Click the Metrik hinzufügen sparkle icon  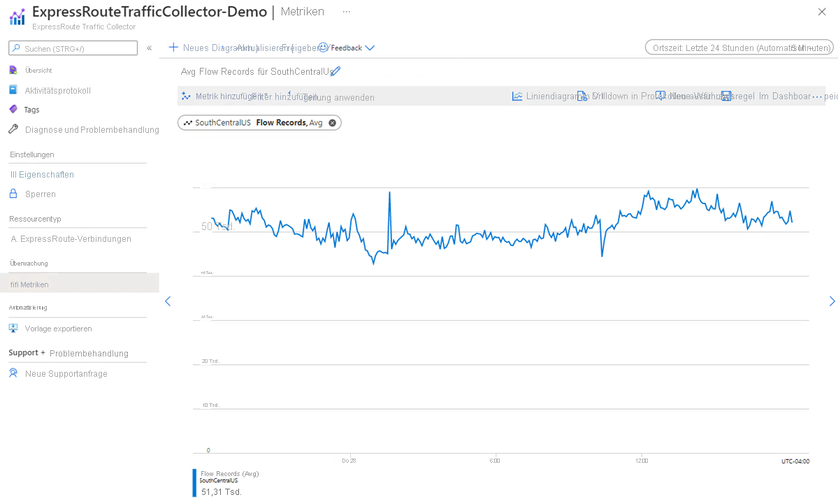pyautogui.click(x=186, y=96)
